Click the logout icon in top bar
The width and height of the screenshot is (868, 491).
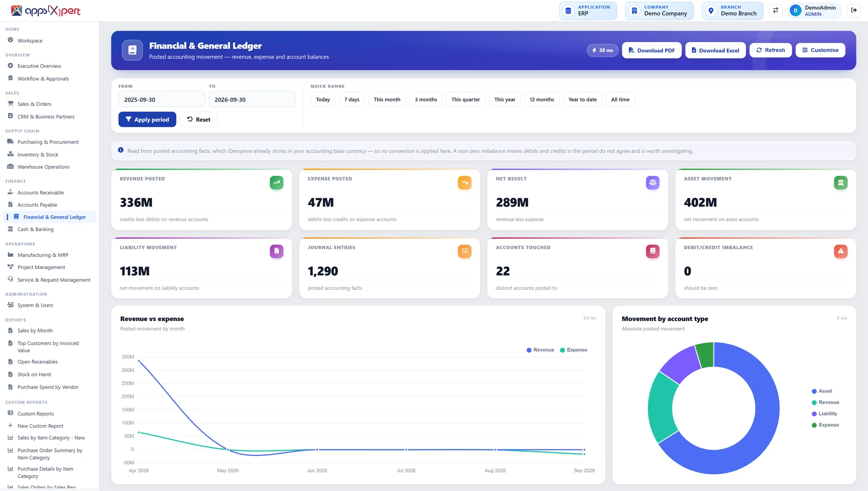coord(854,10)
